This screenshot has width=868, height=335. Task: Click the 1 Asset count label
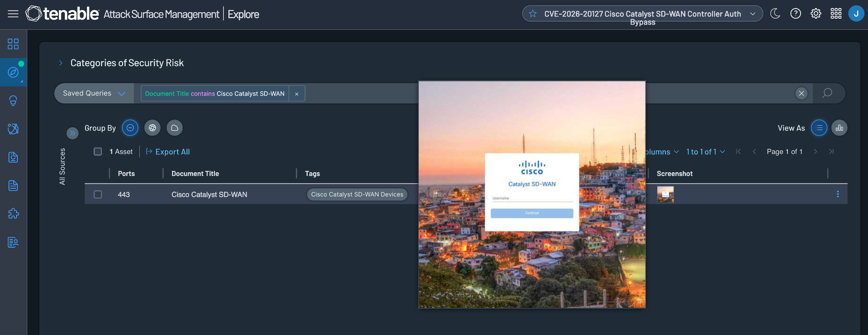pyautogui.click(x=121, y=152)
